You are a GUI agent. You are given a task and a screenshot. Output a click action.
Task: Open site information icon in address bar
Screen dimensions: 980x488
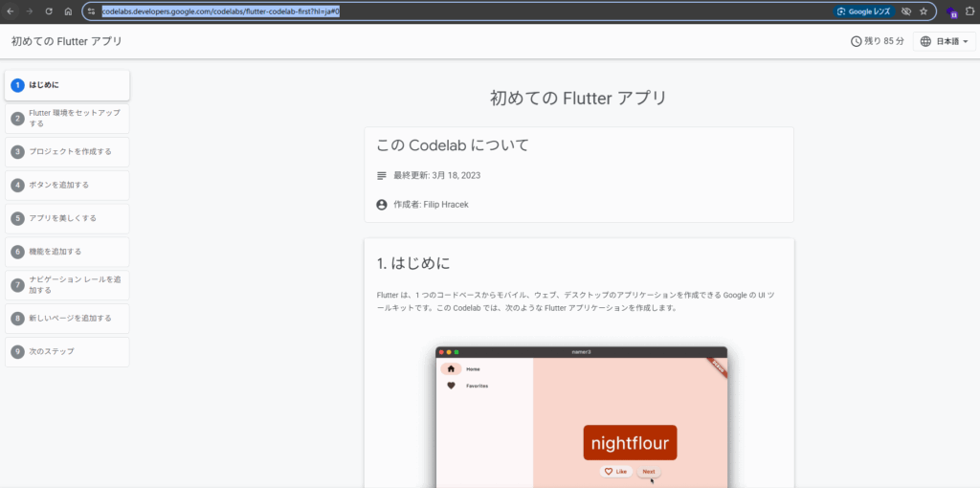coord(91,11)
